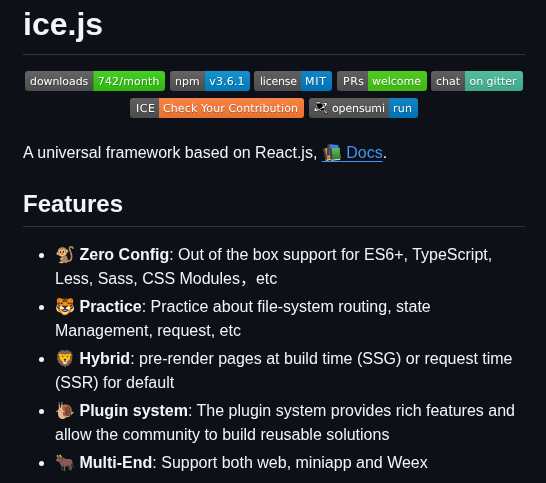
Task: Click the monkey emoji before Zero Config
Action: pos(65,255)
